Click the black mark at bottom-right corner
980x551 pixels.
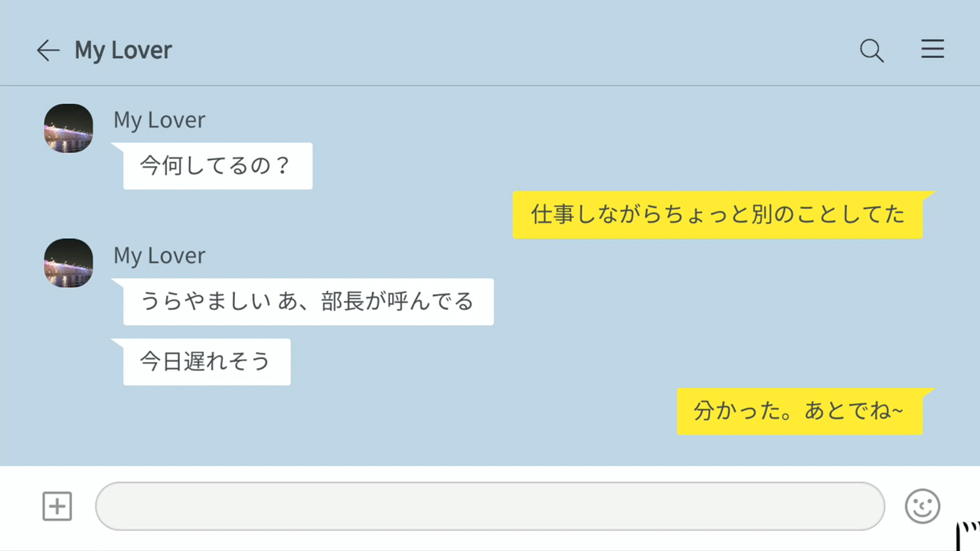969,536
